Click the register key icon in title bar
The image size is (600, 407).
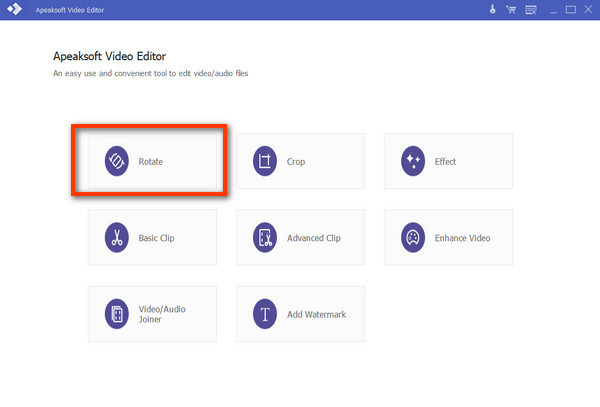pos(492,9)
